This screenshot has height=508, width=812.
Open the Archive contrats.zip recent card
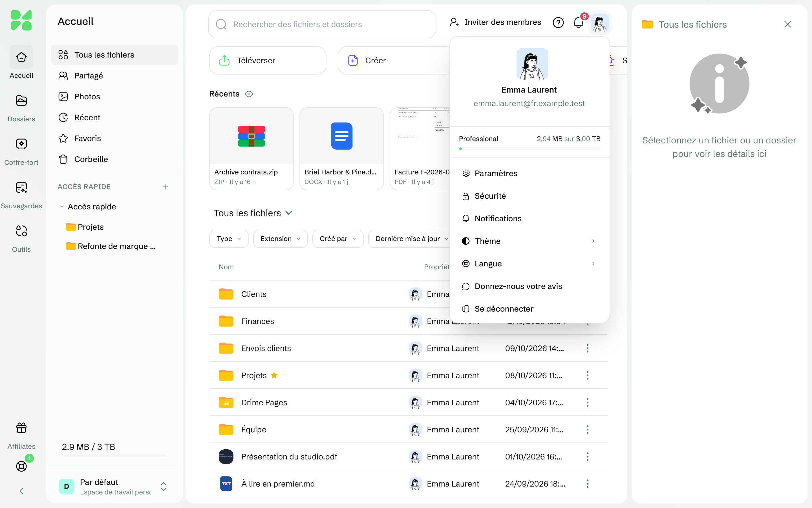pos(251,148)
